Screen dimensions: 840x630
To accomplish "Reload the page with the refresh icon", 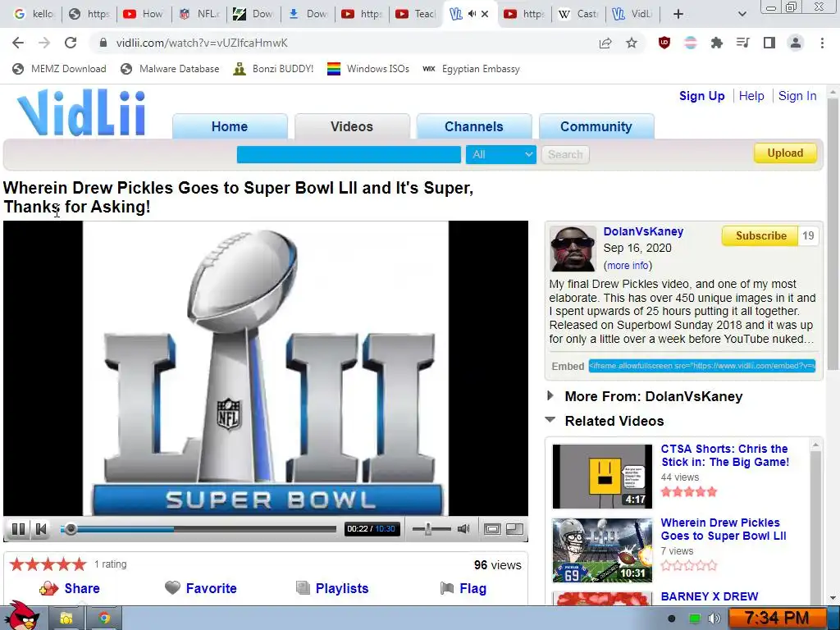I will coord(71,43).
